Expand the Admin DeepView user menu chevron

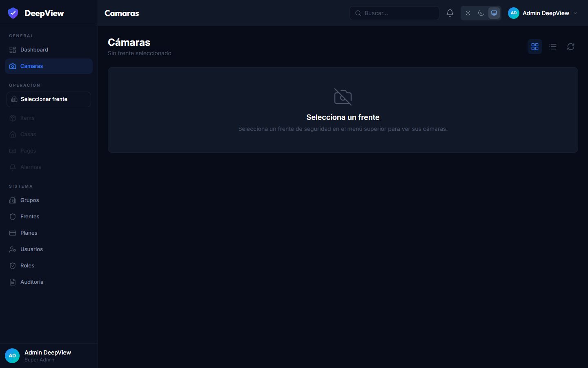(575, 13)
